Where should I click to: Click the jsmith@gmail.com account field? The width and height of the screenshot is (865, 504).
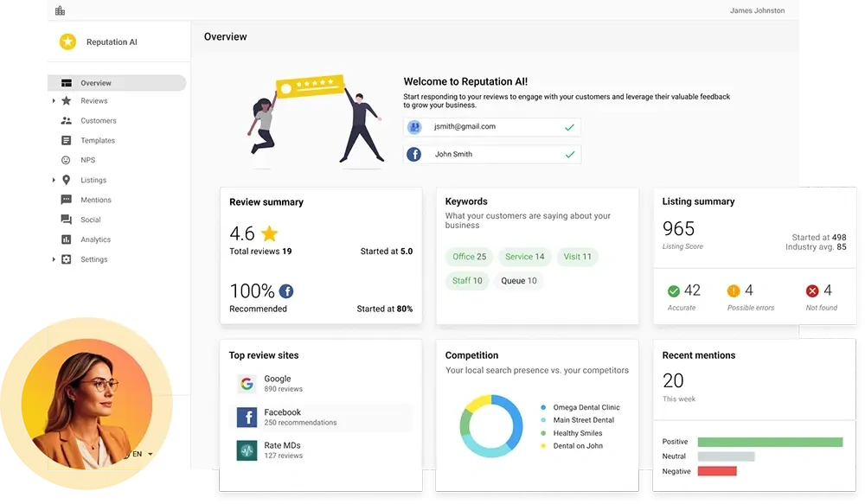[492, 127]
